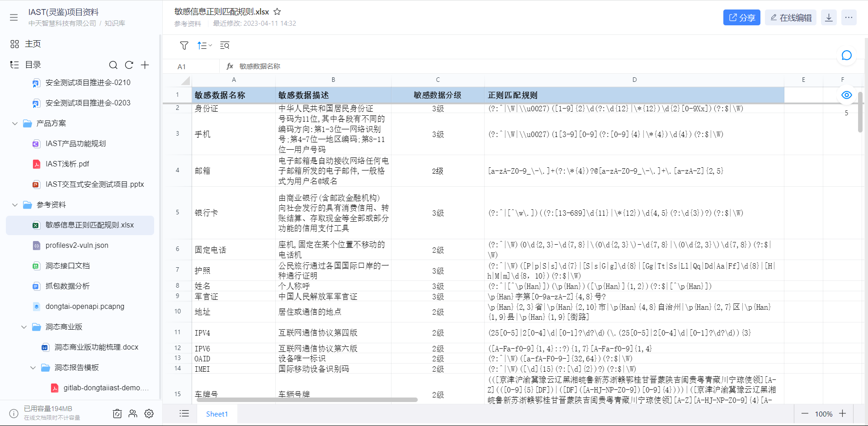Open the comments bubble icon
The width and height of the screenshot is (868, 426).
(847, 55)
